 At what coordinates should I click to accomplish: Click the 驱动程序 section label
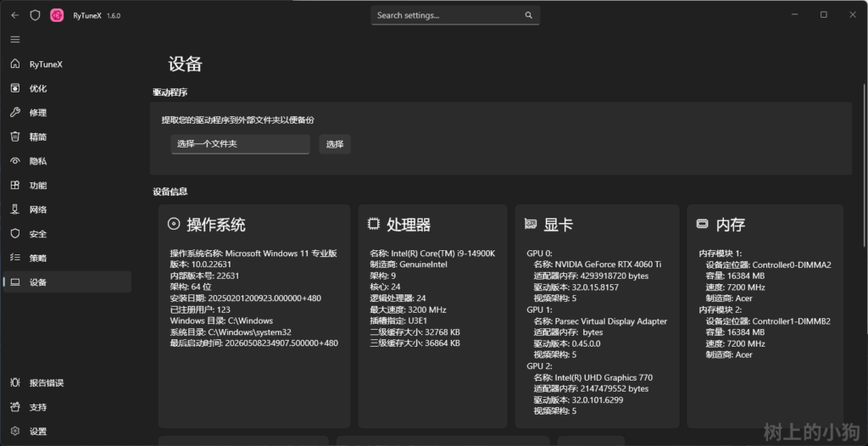coord(170,92)
